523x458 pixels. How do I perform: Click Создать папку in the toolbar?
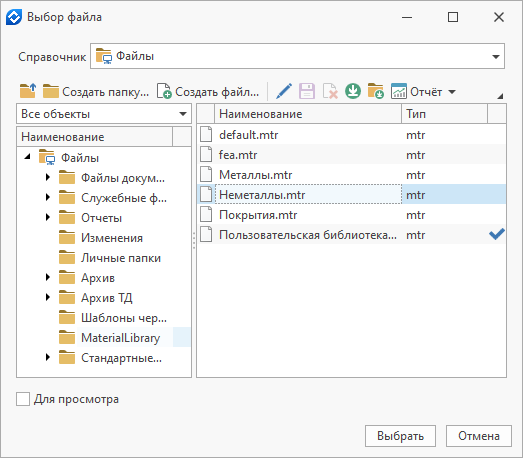[x=96, y=91]
